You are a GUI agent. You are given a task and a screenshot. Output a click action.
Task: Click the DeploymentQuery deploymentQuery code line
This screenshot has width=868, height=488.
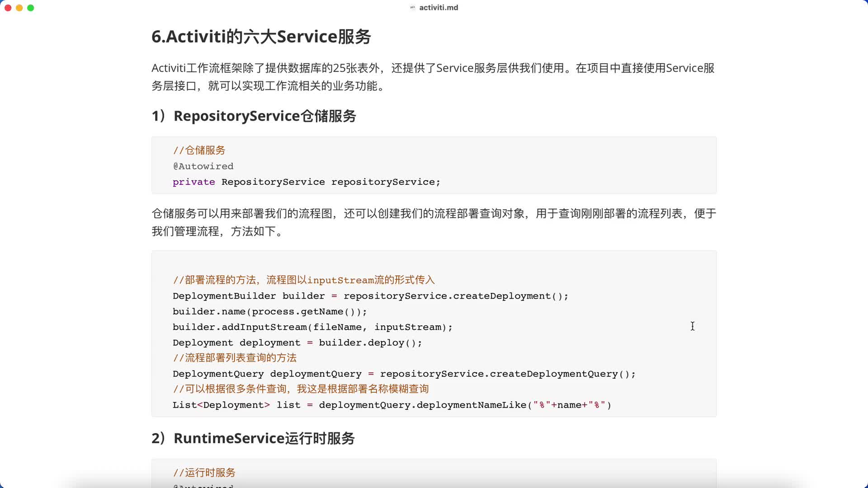coord(404,374)
